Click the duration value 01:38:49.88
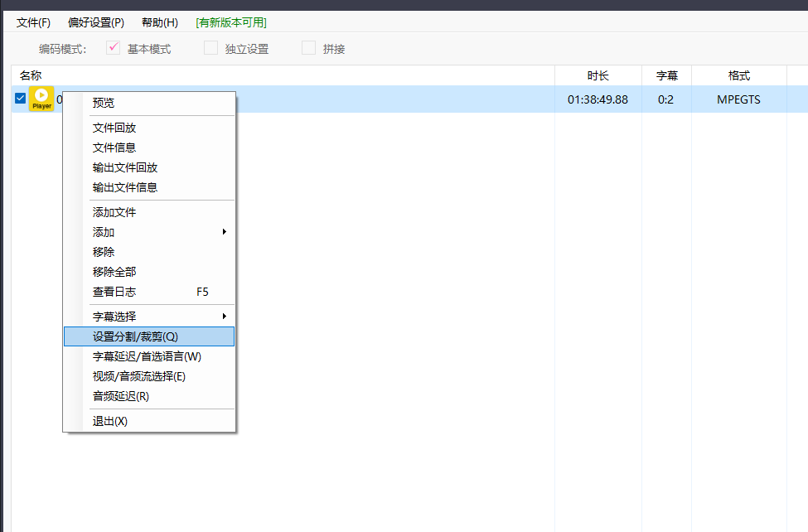Viewport: 808px width, 532px height. [x=598, y=99]
